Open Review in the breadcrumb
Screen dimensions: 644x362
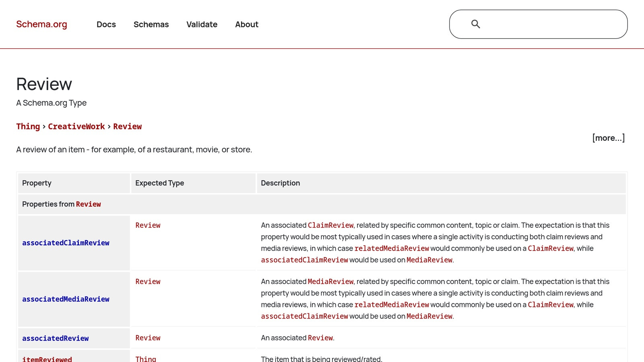pos(127,126)
